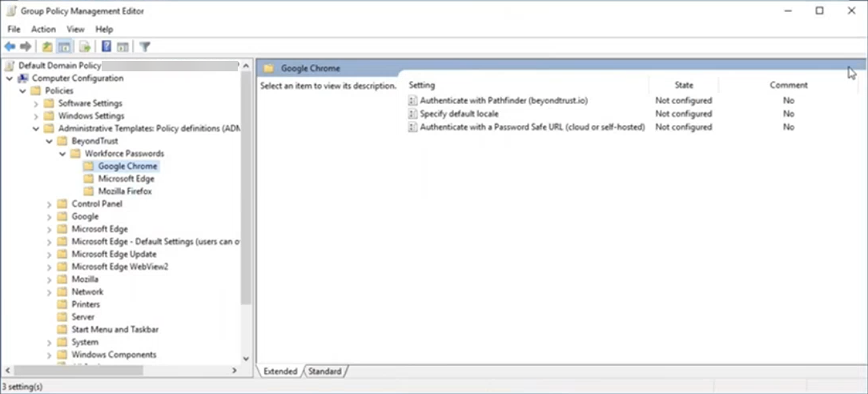Select Google Chrome under Workforce Passwords
This screenshot has height=394, width=868.
pos(127,166)
